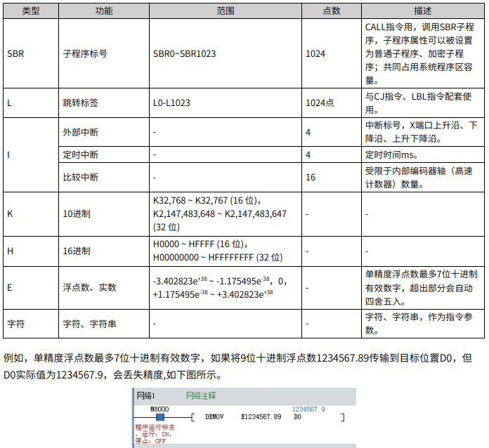The height and width of the screenshot is (448, 489).
Task: Select the SBR type cell
Action: [31, 53]
